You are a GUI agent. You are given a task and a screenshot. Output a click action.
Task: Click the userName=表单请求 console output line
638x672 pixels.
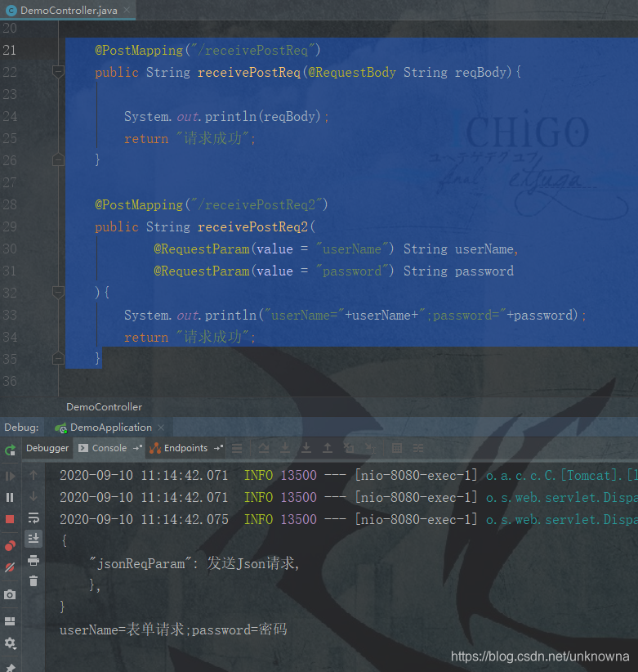click(173, 629)
